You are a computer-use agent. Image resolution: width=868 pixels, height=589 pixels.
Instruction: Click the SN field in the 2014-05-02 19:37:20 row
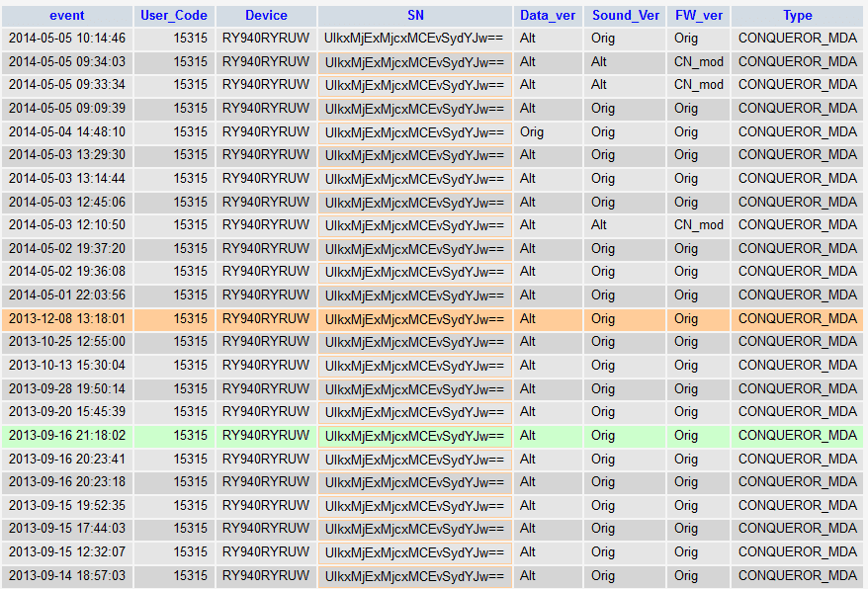coord(415,249)
